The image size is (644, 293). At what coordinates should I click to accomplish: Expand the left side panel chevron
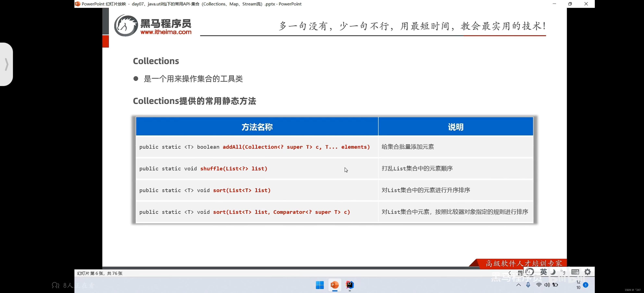(7, 64)
